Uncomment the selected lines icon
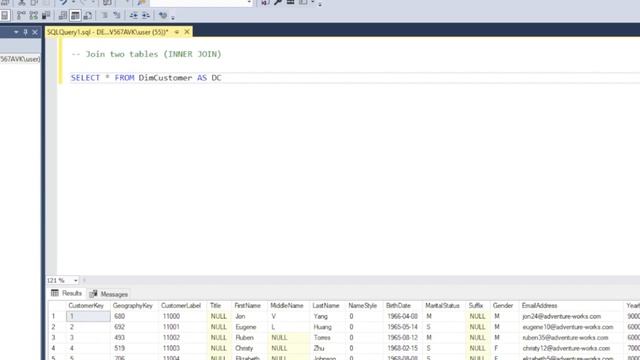 pos(117,16)
